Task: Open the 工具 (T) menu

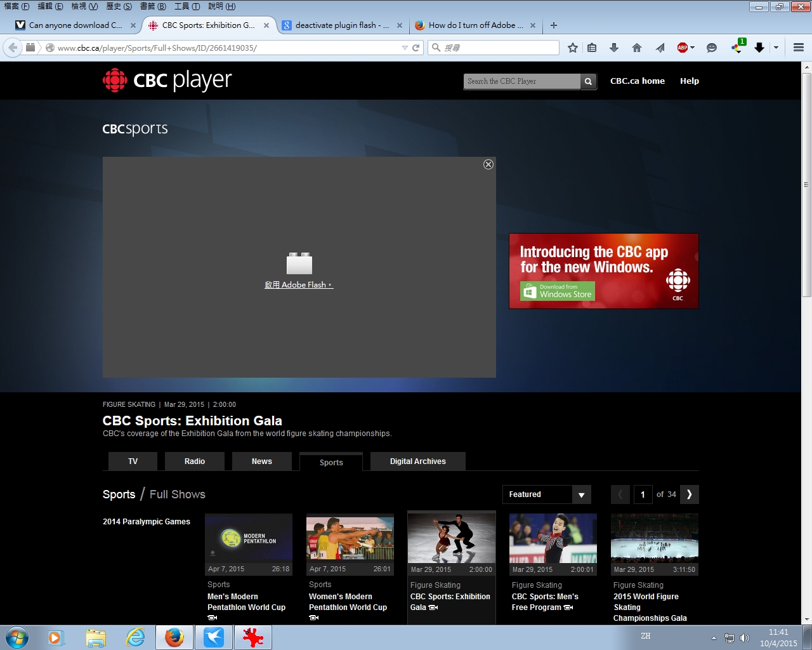Action: click(187, 6)
